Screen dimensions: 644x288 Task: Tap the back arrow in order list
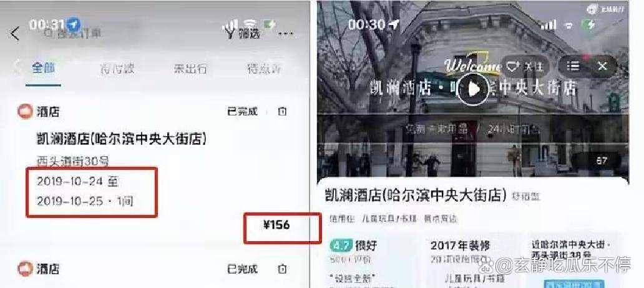coord(15,33)
